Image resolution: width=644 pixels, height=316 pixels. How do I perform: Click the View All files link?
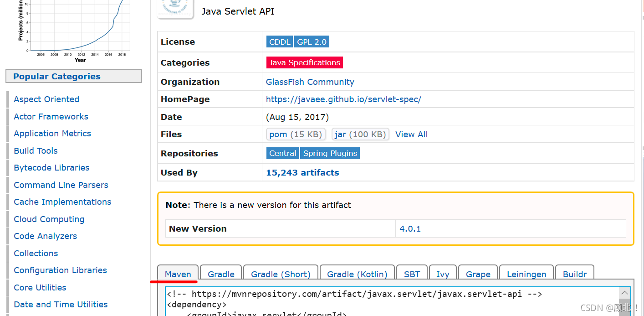click(x=411, y=135)
